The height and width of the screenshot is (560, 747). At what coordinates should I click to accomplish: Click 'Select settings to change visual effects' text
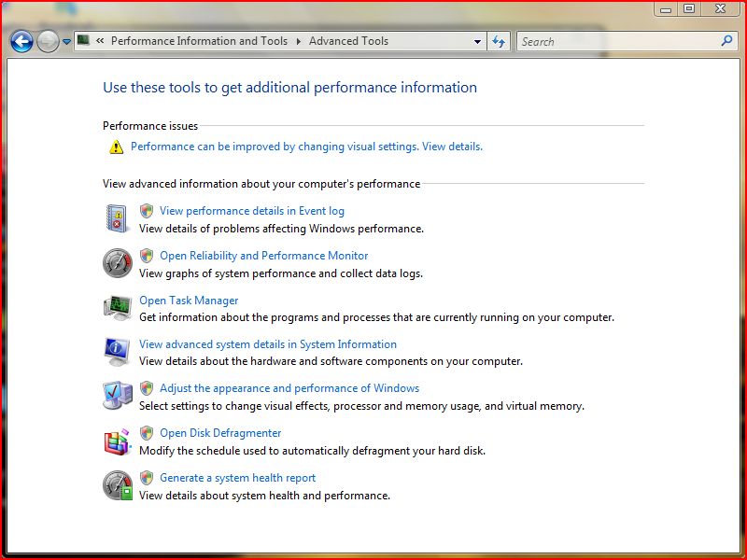click(x=361, y=406)
